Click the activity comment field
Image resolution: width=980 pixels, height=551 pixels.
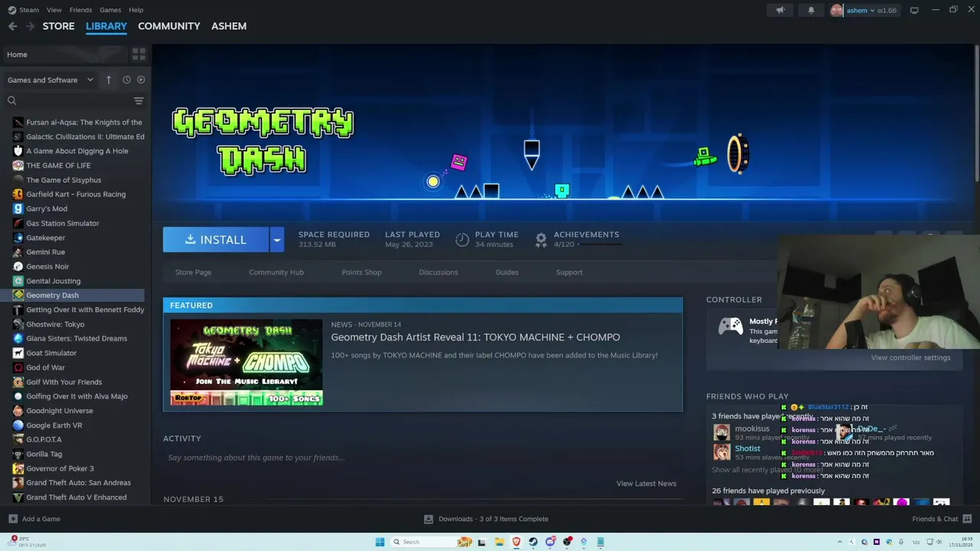point(421,458)
